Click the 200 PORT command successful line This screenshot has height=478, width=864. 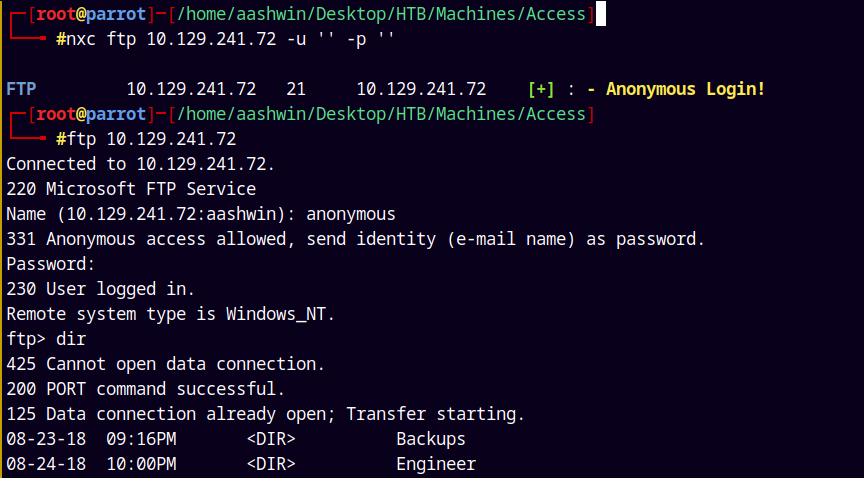[145, 389]
